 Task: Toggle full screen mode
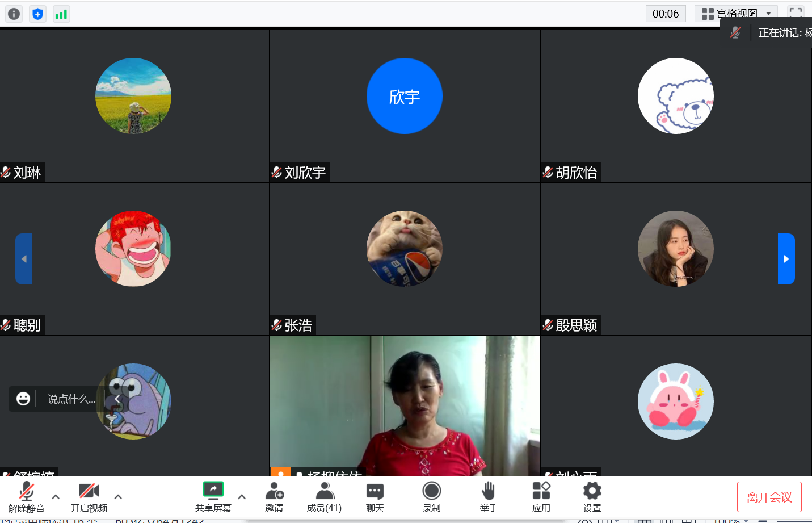[x=796, y=13]
